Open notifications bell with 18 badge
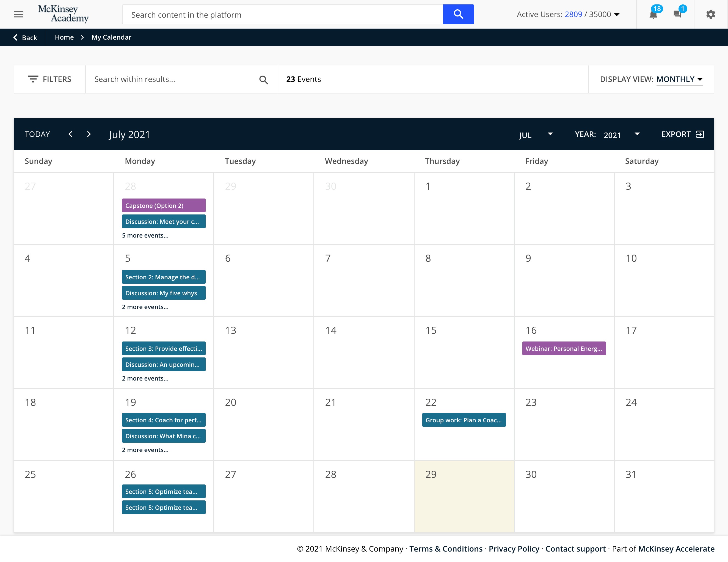This screenshot has height=562, width=728. click(x=653, y=14)
